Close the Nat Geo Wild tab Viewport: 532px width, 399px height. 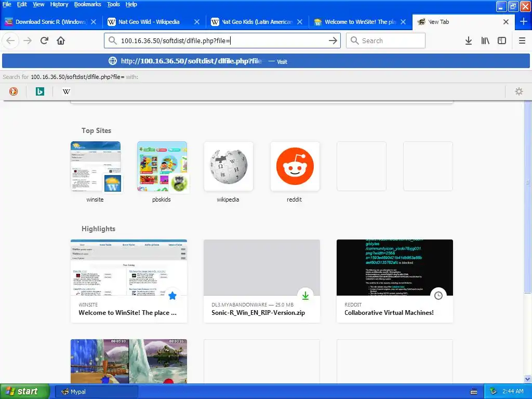[x=197, y=22]
